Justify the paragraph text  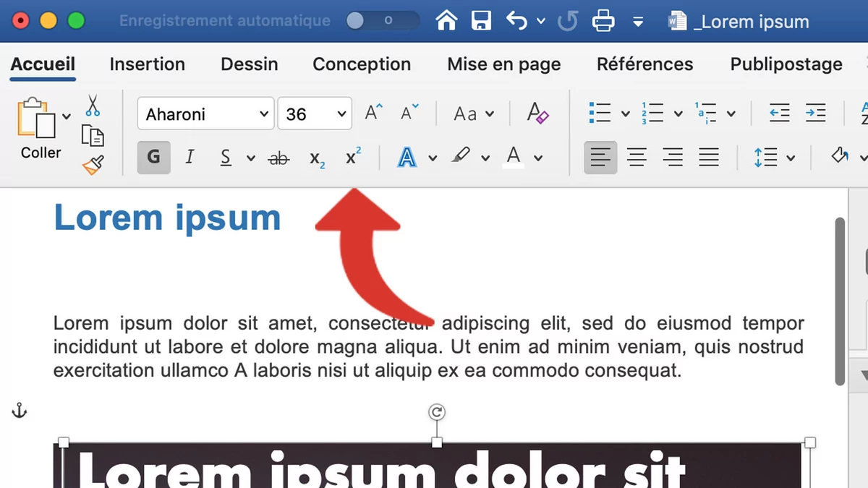(x=709, y=158)
